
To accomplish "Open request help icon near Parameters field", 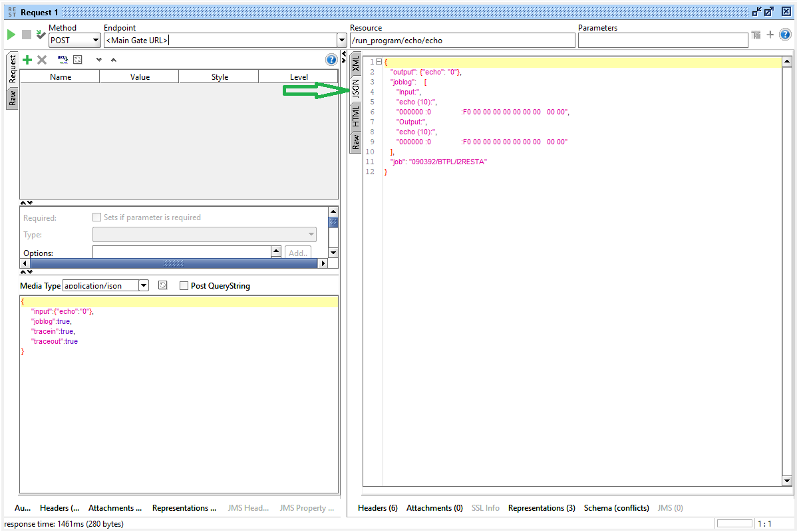I will pos(785,35).
